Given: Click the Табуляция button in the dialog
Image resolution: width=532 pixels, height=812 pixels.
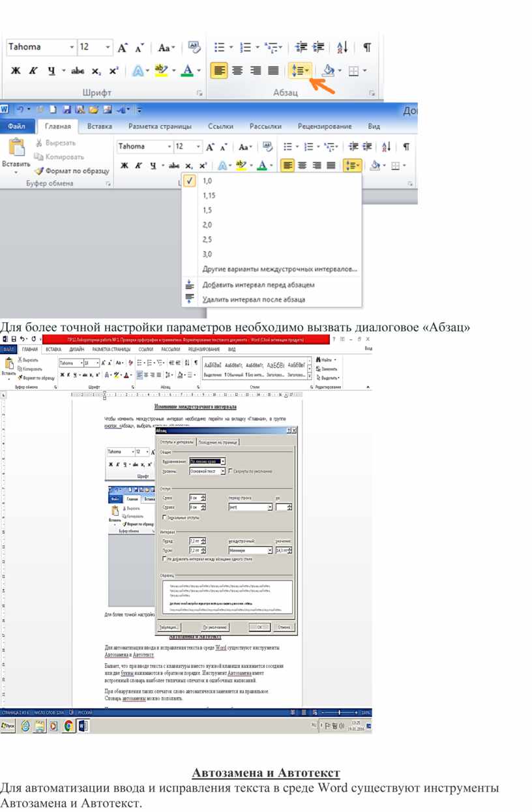Looking at the screenshot, I should (x=169, y=627).
